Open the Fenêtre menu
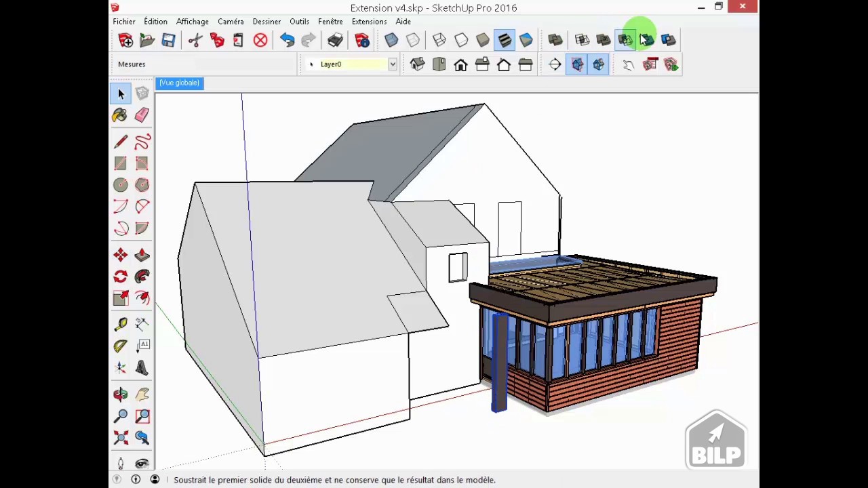 tap(330, 22)
